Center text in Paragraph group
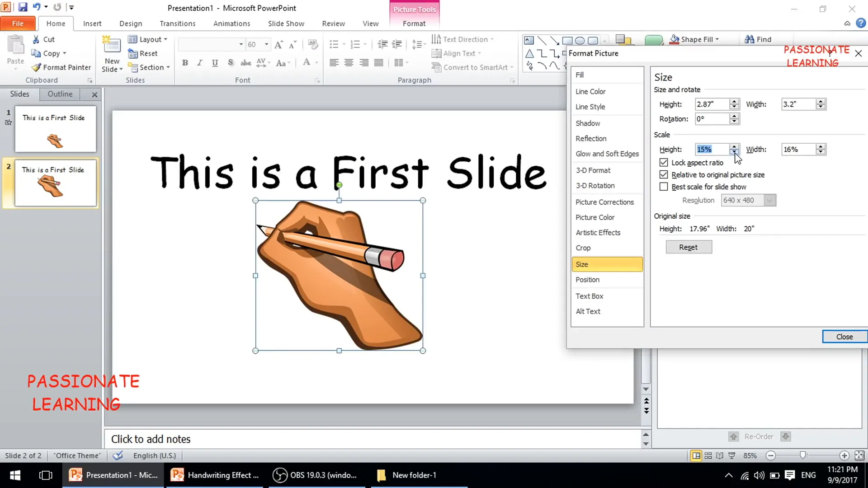868x488 pixels. coord(349,63)
